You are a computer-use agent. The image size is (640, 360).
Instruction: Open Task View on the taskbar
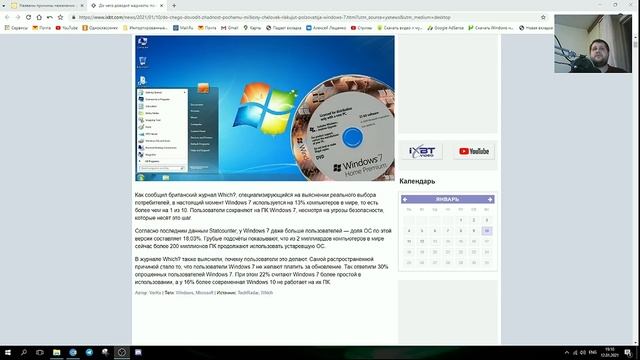coord(40,352)
